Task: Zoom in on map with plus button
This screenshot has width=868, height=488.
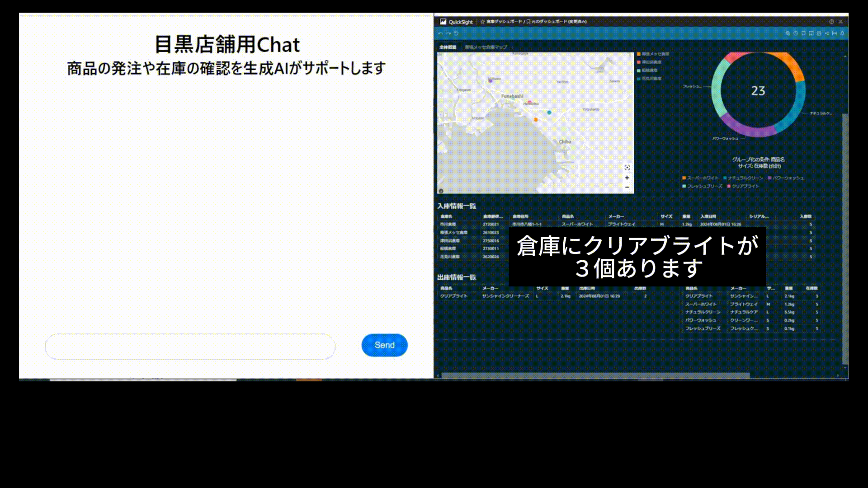Action: pyautogui.click(x=627, y=178)
